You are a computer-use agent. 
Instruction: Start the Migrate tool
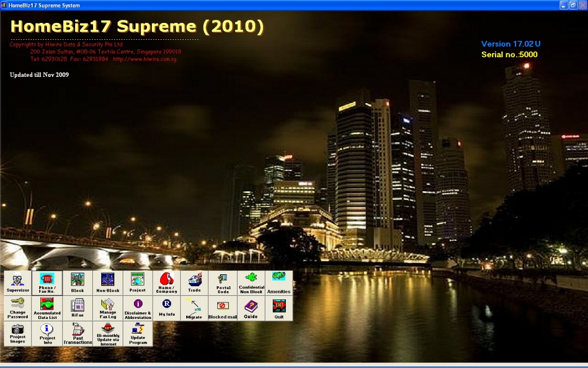click(194, 308)
